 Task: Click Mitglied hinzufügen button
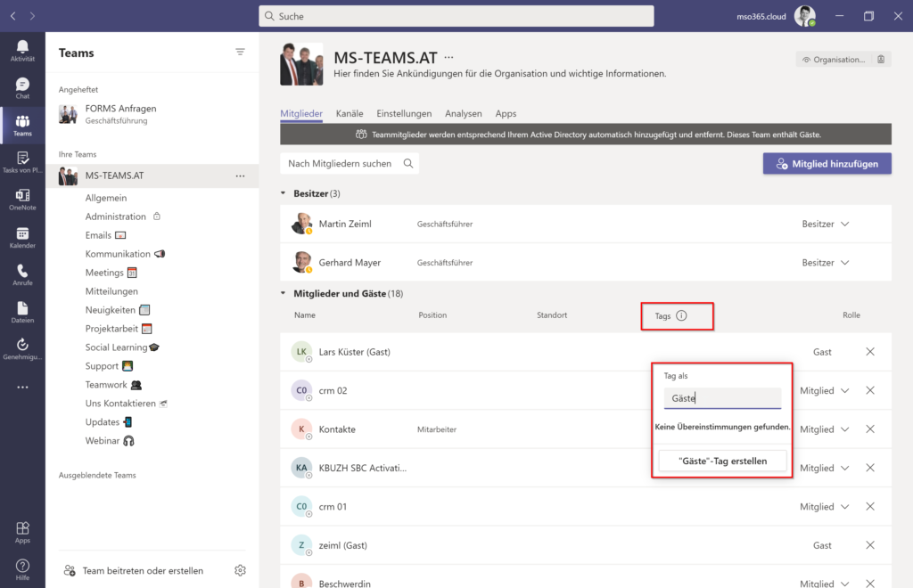coord(827,164)
